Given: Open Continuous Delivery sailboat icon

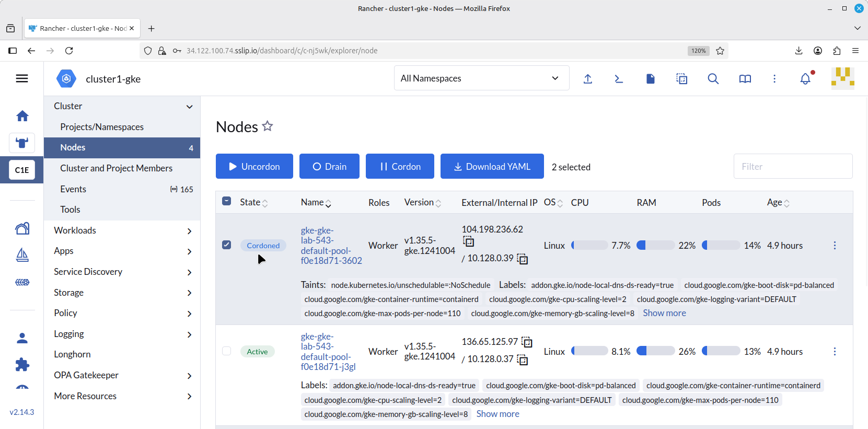Looking at the screenshot, I should pyautogui.click(x=22, y=255).
